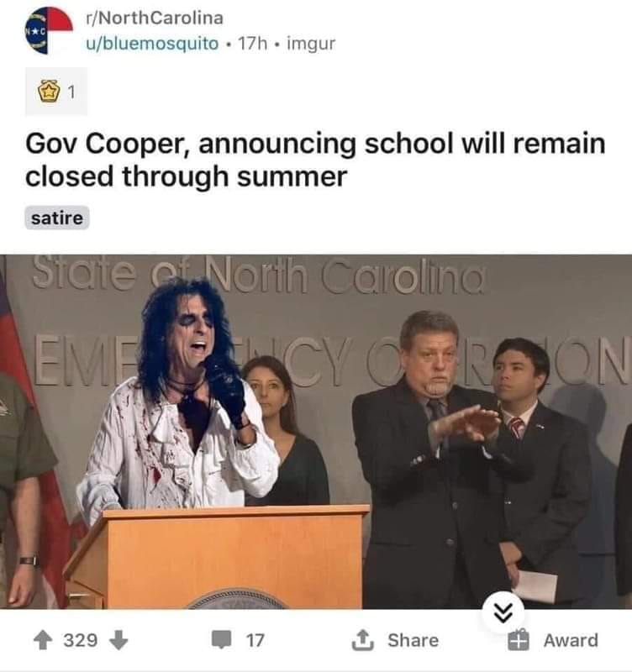
Task: Open the comments bubble icon
Action: point(222,639)
